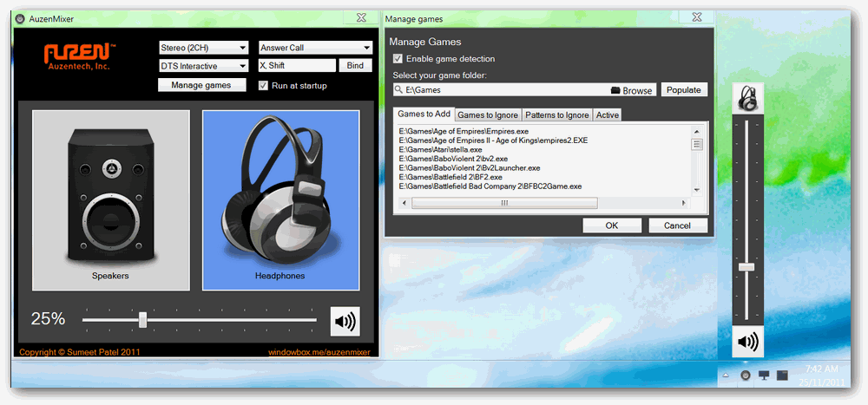
Task: Click the Manage games button
Action: pos(201,85)
